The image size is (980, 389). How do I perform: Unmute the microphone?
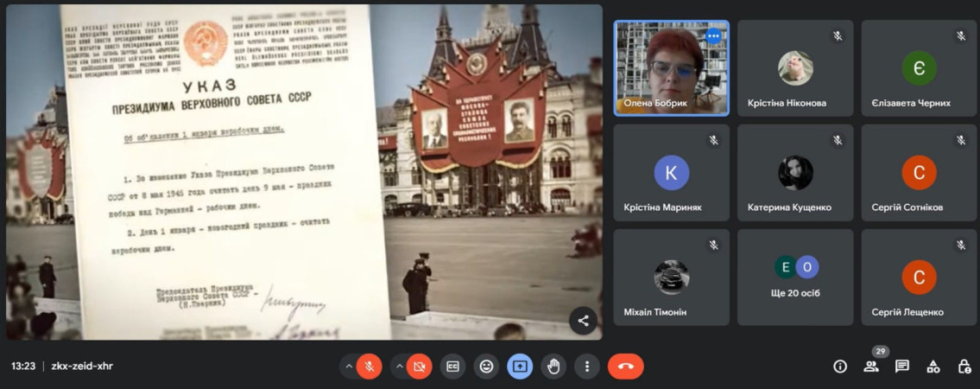(369, 367)
